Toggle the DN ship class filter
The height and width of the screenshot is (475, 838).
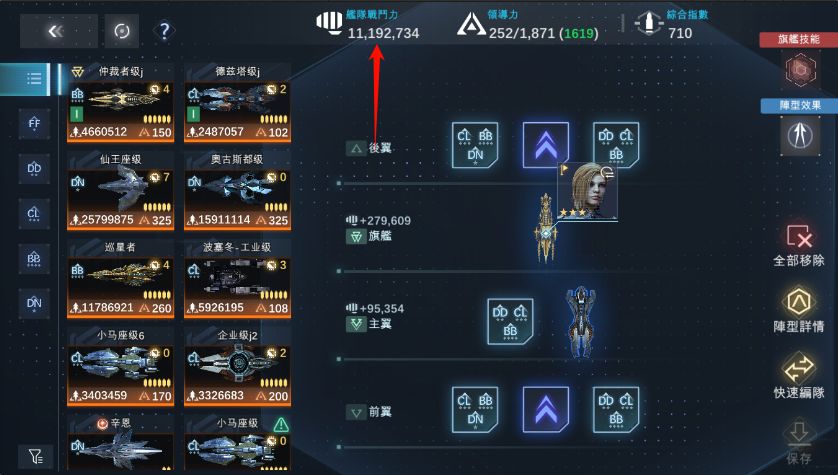(x=34, y=304)
